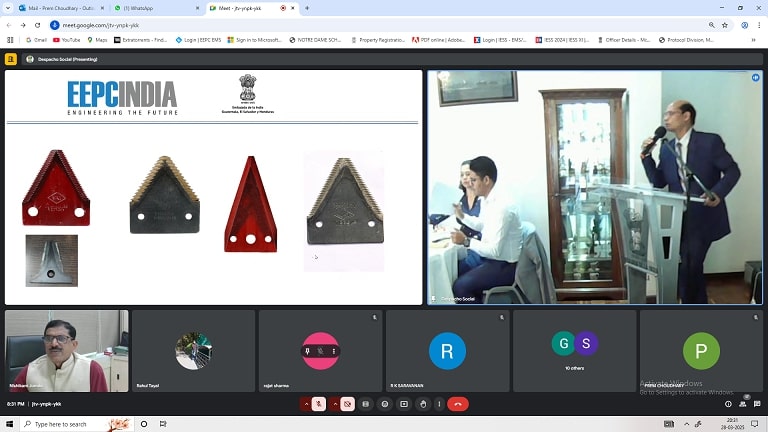Image resolution: width=768 pixels, height=432 pixels.
Task: Open Task View on the taskbar
Action: coord(163,424)
